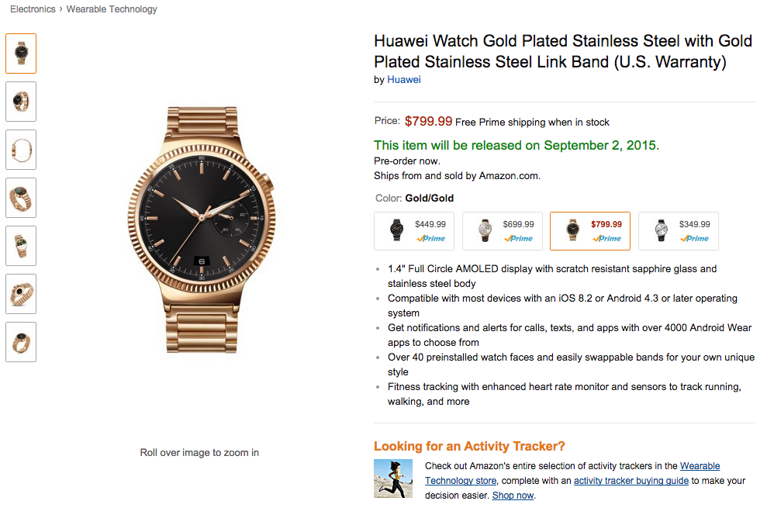
Task: Show the seventh bottom watch thumbnail
Action: (21, 342)
